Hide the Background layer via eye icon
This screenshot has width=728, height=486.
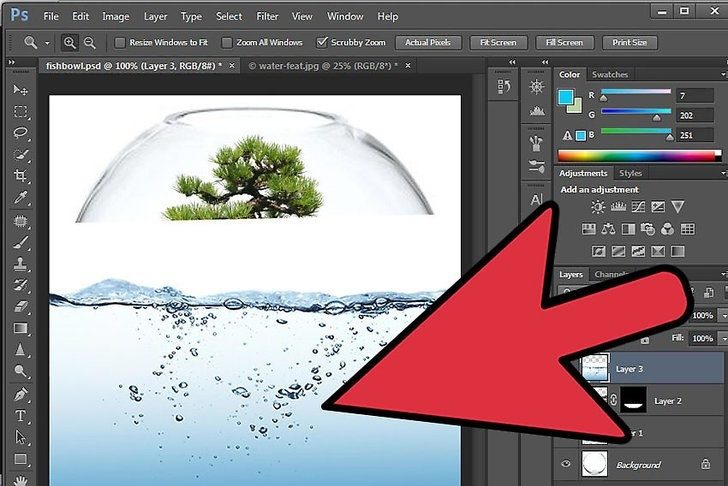coord(566,464)
